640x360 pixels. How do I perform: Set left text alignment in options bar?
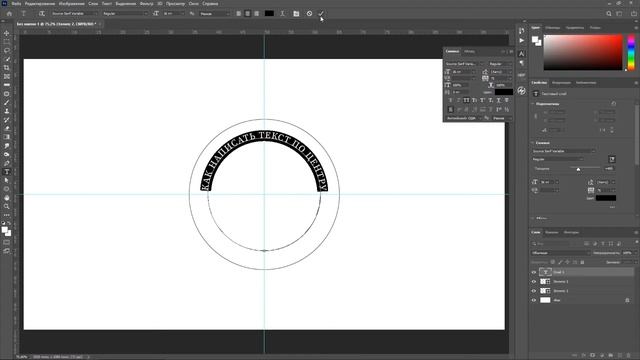(239, 13)
